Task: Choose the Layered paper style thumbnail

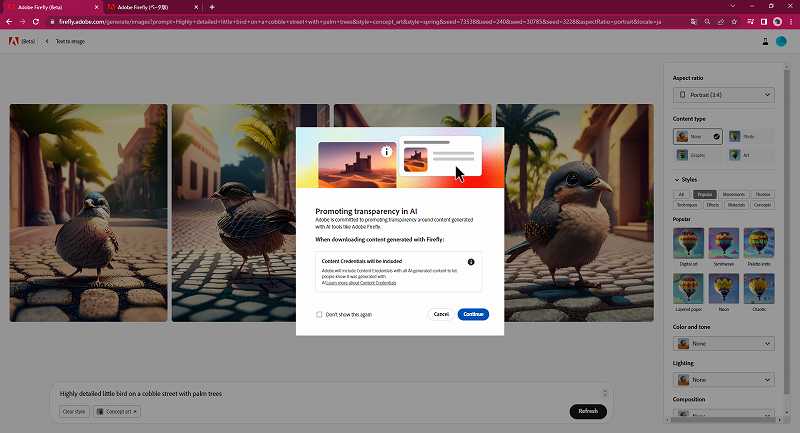Action: click(688, 289)
